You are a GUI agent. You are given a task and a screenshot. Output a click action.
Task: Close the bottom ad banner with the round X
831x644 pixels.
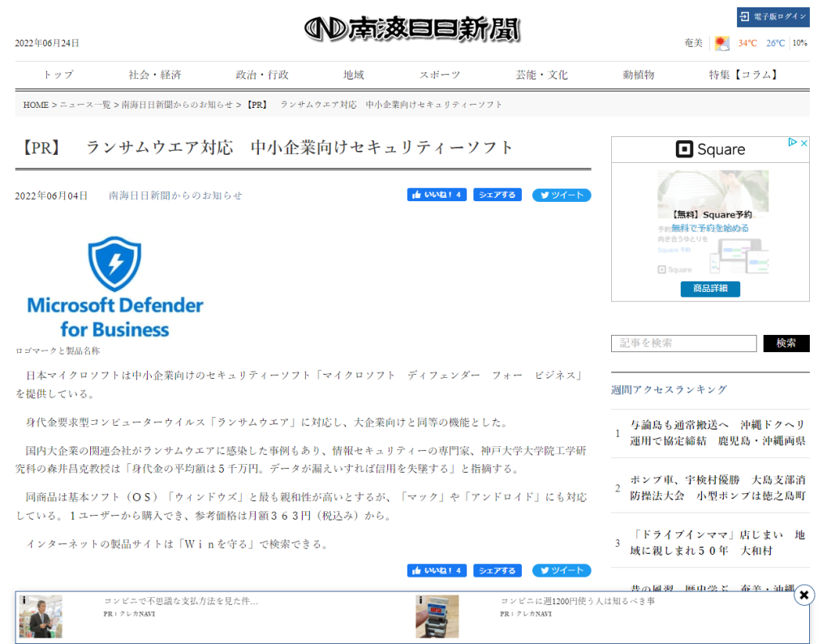[x=804, y=595]
